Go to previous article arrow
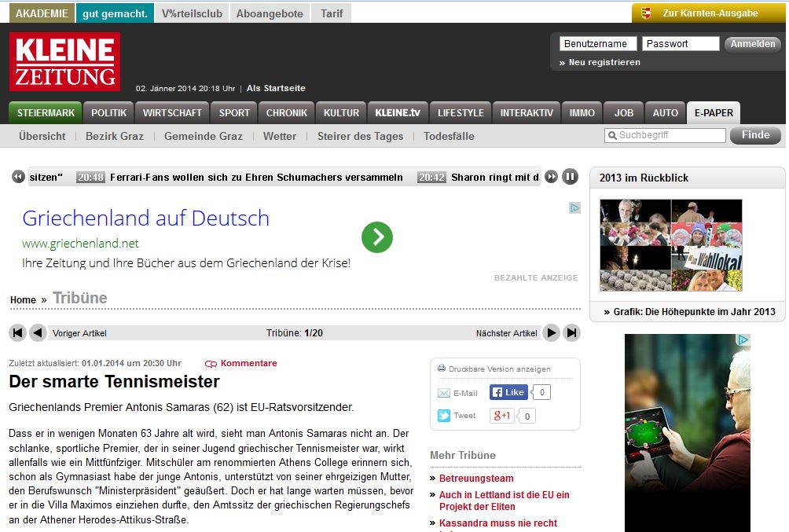The width and height of the screenshot is (789, 532). point(38,333)
